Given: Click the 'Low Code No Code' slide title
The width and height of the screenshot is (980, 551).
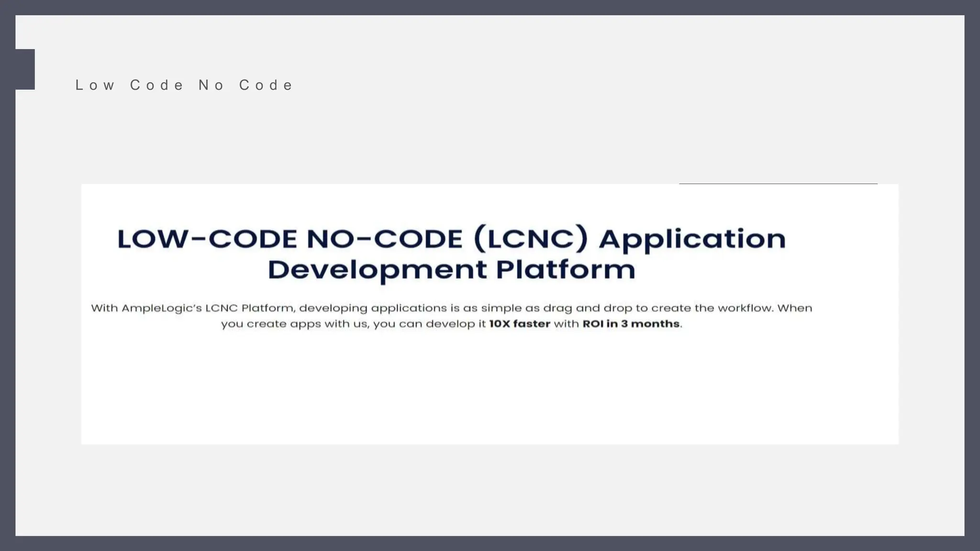Looking at the screenshot, I should click(184, 86).
